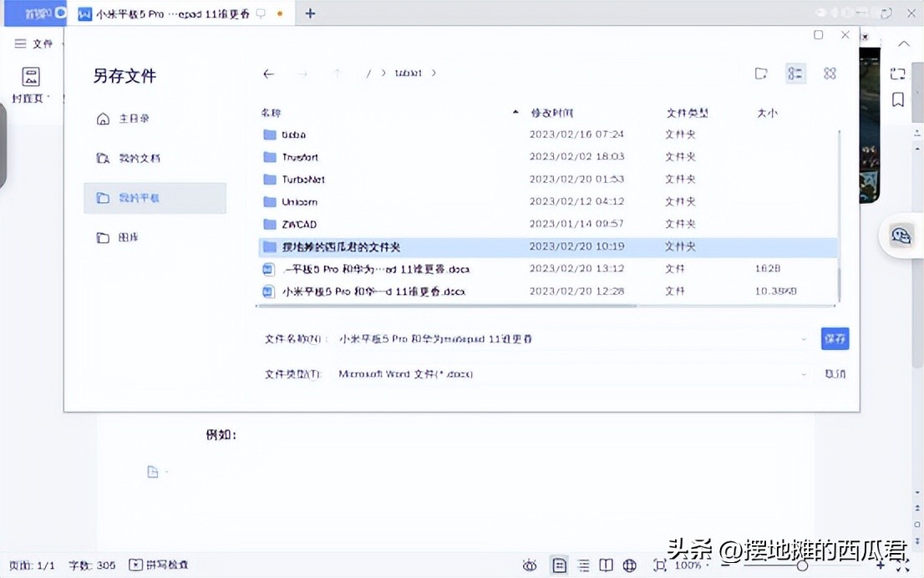This screenshot has width=924, height=578.
Task: Zoom in with the plus button
Action: click(x=881, y=565)
